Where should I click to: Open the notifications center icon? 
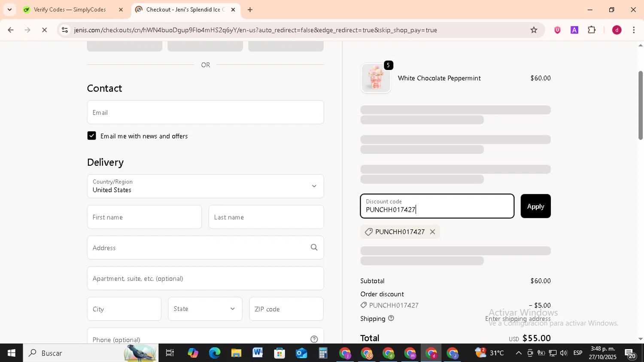[630, 354]
